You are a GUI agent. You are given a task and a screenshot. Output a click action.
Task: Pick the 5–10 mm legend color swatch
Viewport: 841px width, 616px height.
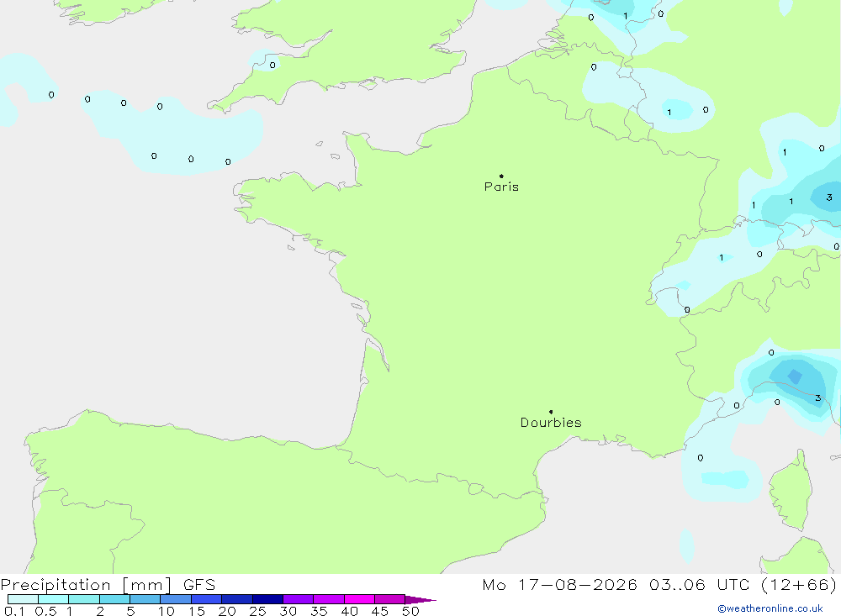(x=145, y=599)
